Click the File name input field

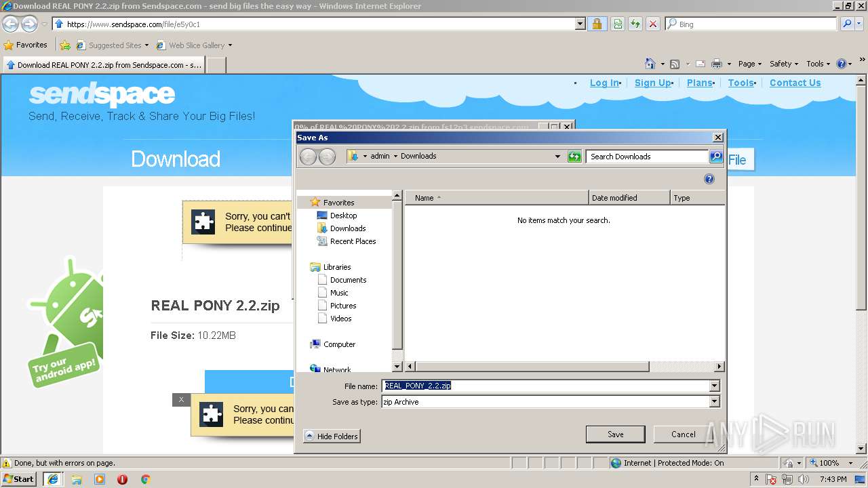(x=545, y=386)
